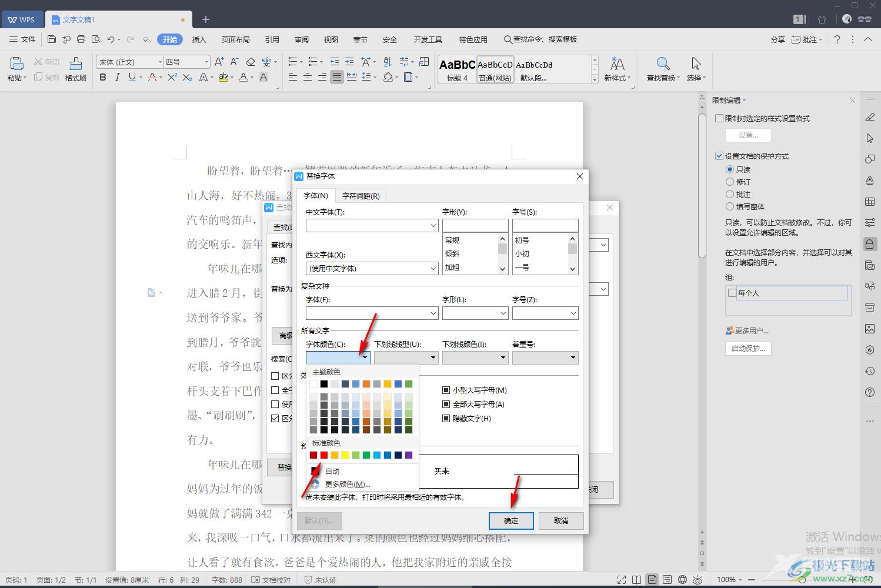Click the Undo icon

(111, 39)
